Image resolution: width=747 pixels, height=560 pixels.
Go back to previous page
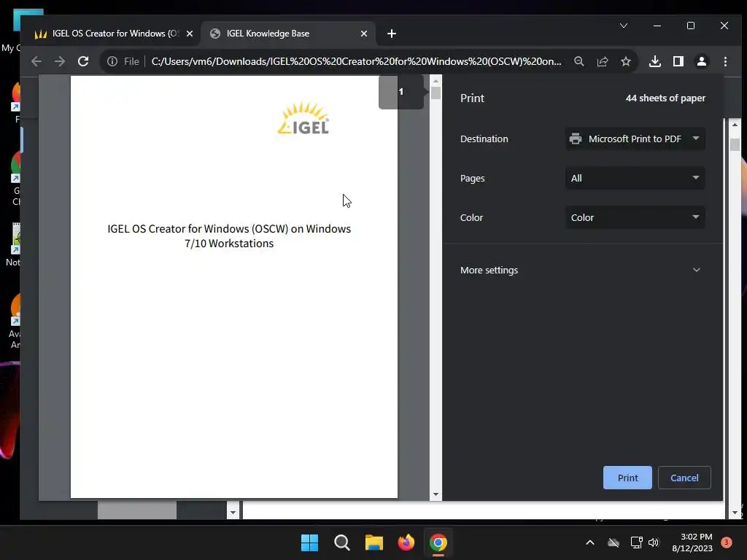pos(36,61)
